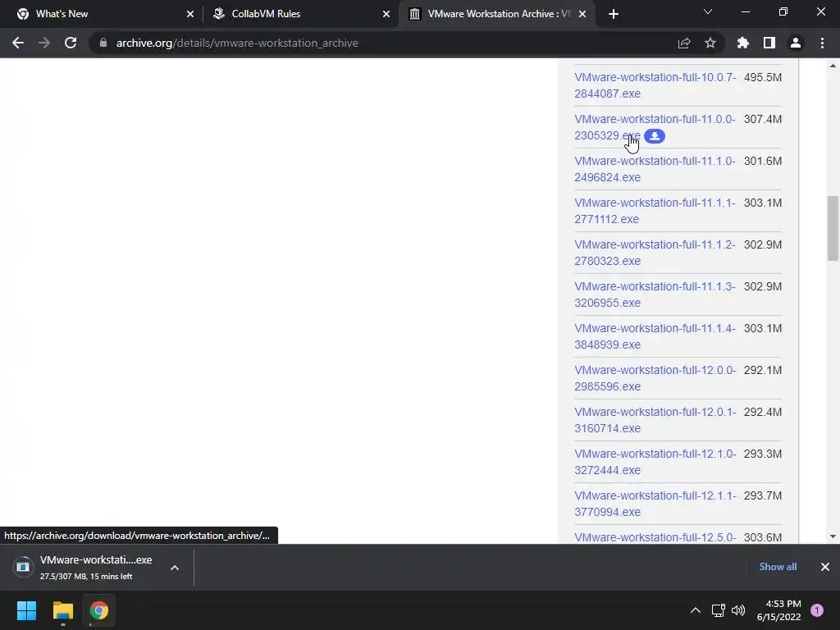Download VMware-workstation-full-12.0.1-3160714.exe
Image resolution: width=840 pixels, height=630 pixels.
click(x=655, y=419)
